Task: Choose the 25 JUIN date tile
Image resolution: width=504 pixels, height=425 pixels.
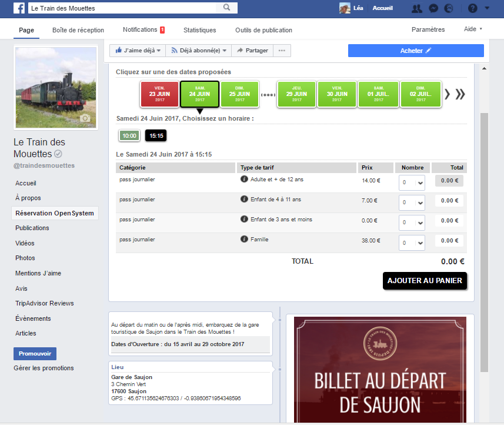Action: (240, 94)
